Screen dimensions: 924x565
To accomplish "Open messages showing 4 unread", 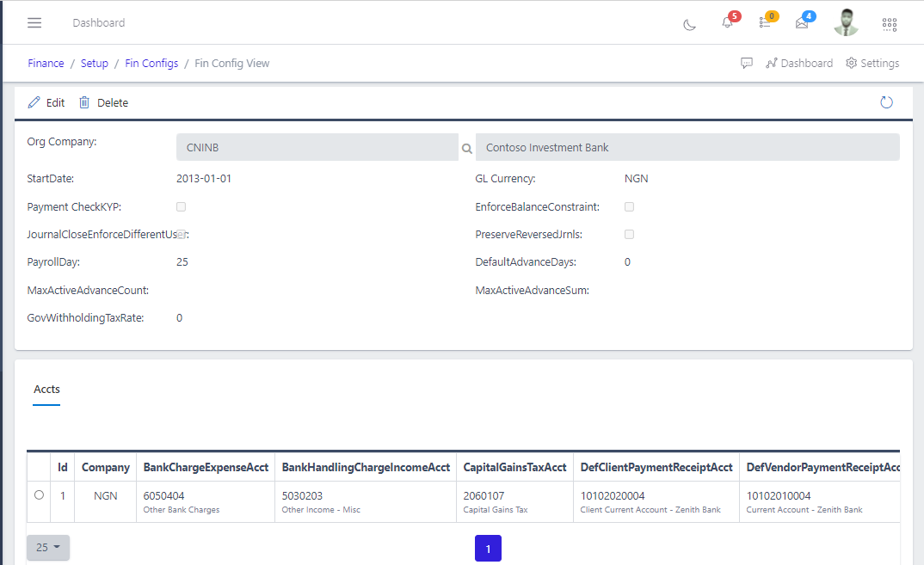I will pyautogui.click(x=802, y=25).
